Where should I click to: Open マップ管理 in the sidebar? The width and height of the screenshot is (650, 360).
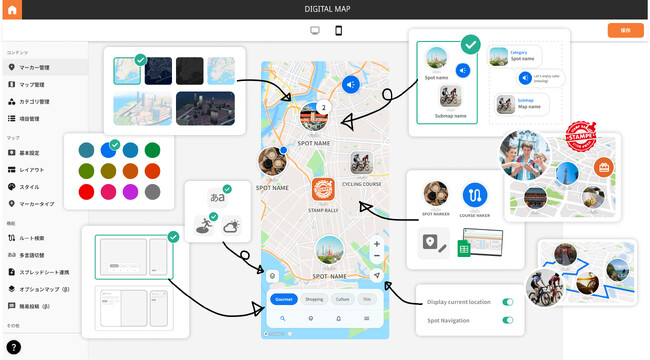(x=45, y=84)
